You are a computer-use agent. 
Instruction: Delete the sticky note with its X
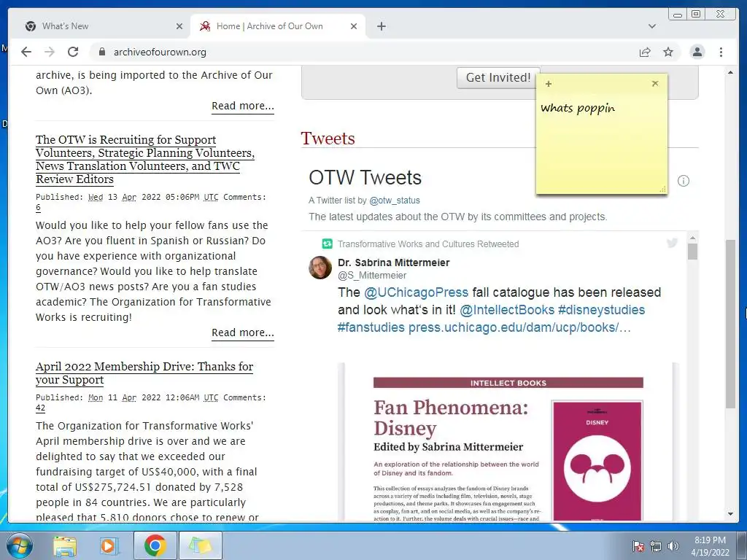coord(655,83)
